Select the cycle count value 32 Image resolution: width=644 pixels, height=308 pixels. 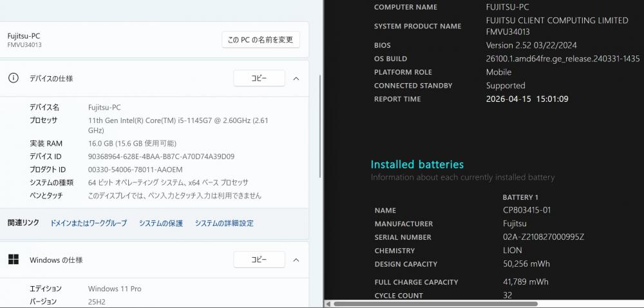[x=507, y=295]
